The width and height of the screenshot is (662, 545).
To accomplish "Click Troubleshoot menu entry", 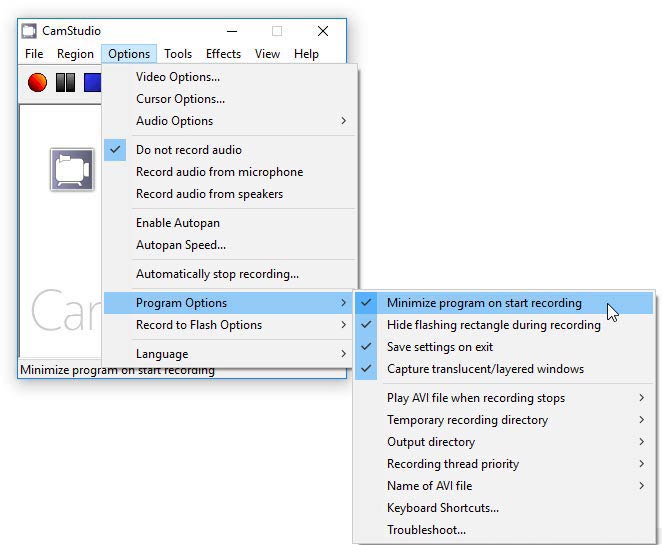I will click(426, 530).
